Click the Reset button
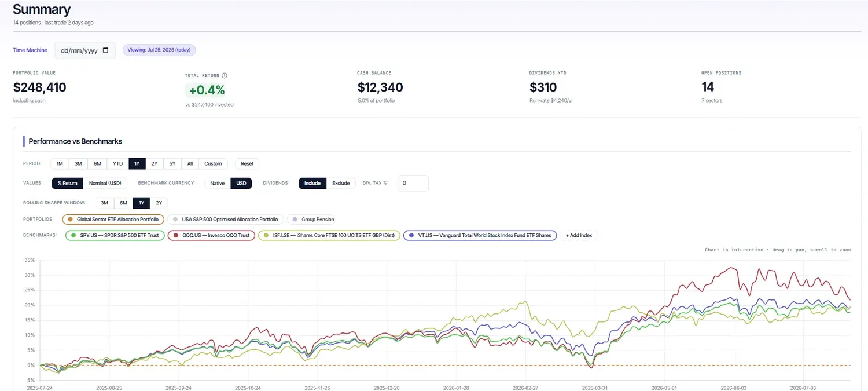The image size is (868, 391). 247,163
